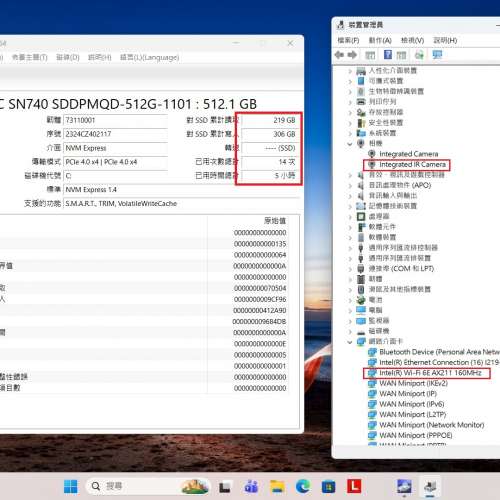The image size is (500, 500).
Task: Click the Back arrow in Device Manager toolbar
Action: pyautogui.click(x=339, y=55)
